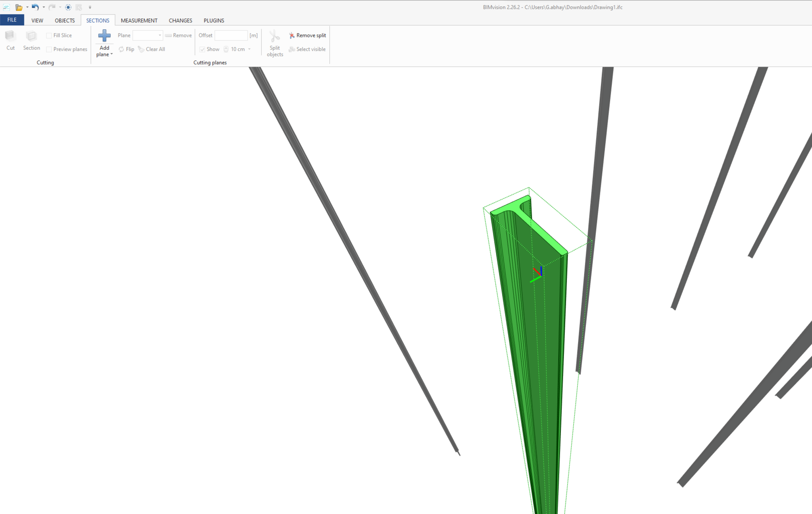The image size is (812, 514).
Task: Click the Remove plane button
Action: click(178, 35)
